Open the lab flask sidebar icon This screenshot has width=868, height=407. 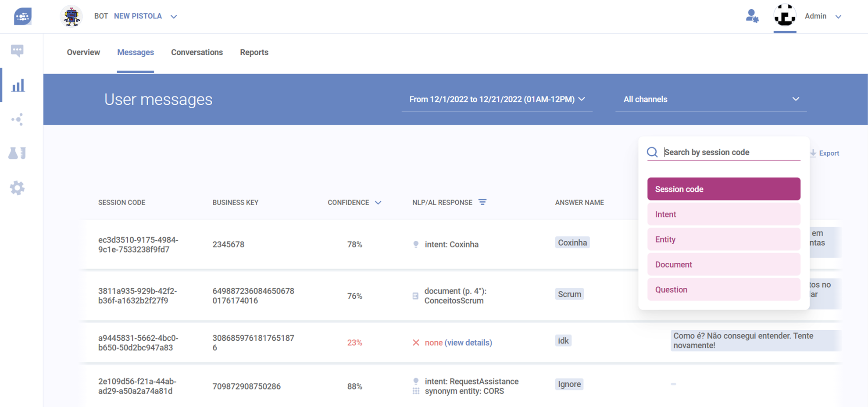click(x=17, y=153)
